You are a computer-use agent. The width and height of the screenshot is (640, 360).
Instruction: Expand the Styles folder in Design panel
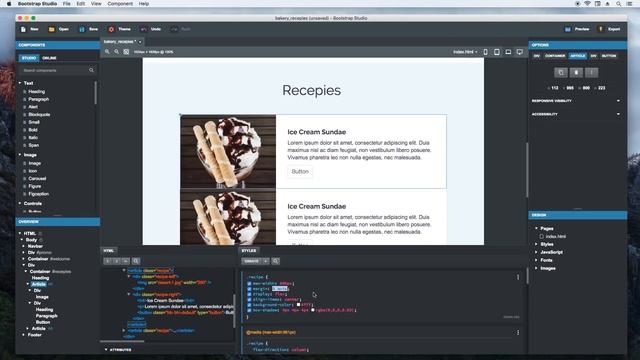pyautogui.click(x=536, y=244)
